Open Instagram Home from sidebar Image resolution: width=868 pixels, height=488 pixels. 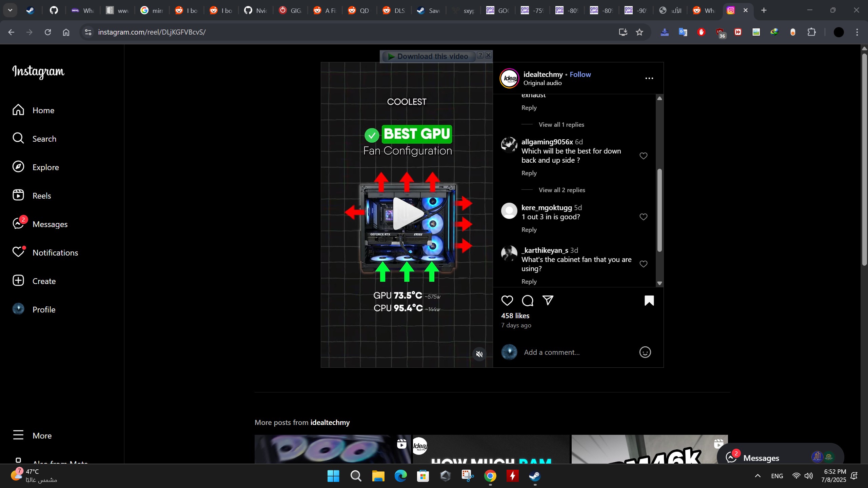click(x=33, y=110)
